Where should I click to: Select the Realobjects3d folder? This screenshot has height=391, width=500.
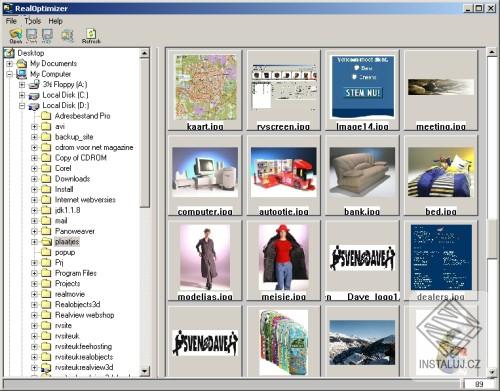pyautogui.click(x=77, y=305)
